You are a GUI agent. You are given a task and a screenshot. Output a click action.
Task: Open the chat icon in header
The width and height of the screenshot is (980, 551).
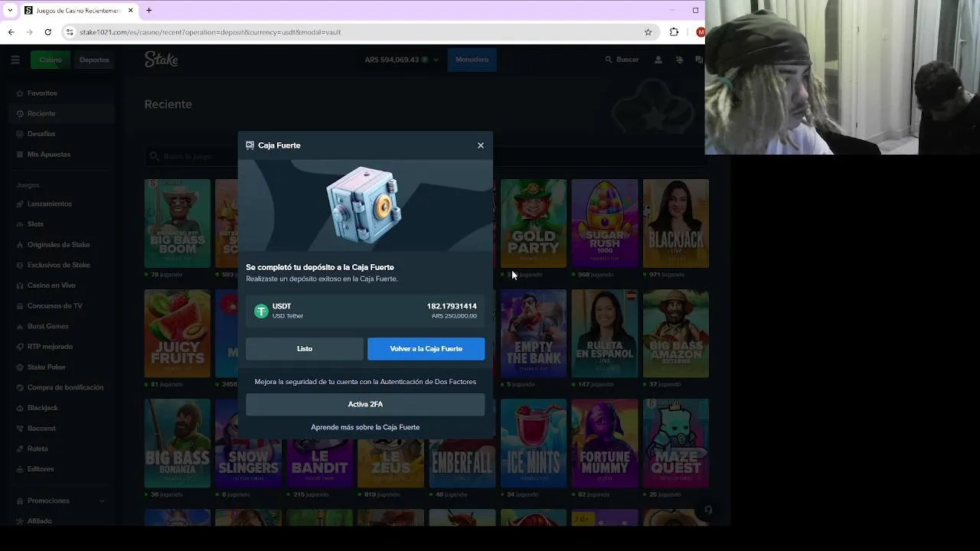(698, 60)
